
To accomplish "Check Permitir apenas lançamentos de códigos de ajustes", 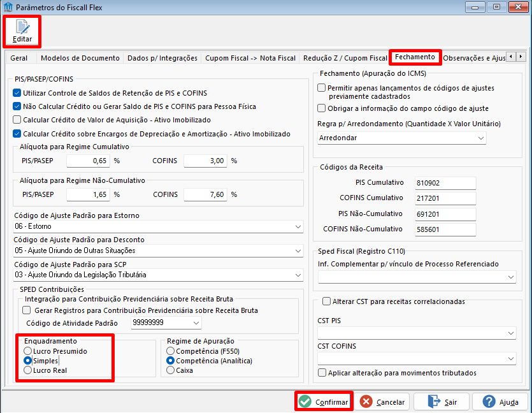I will pyautogui.click(x=321, y=88).
